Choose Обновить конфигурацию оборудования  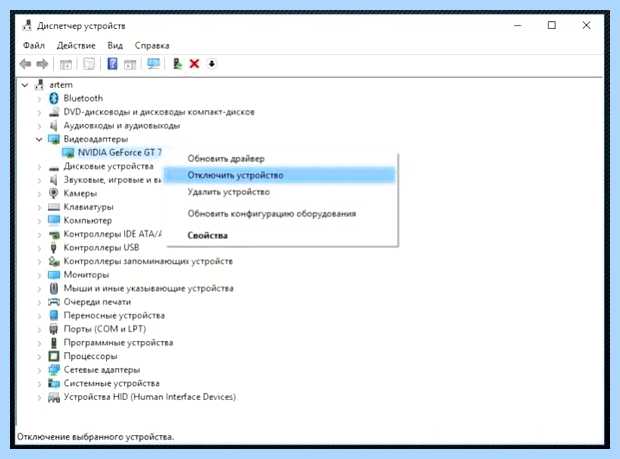point(272,214)
